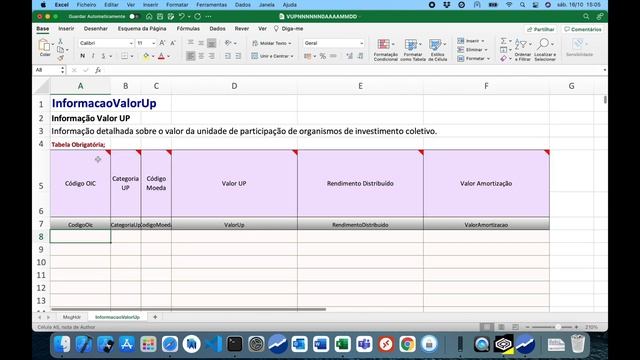This screenshot has width=640, height=360.
Task: Click the Decrease Indent icon
Action: [228, 56]
